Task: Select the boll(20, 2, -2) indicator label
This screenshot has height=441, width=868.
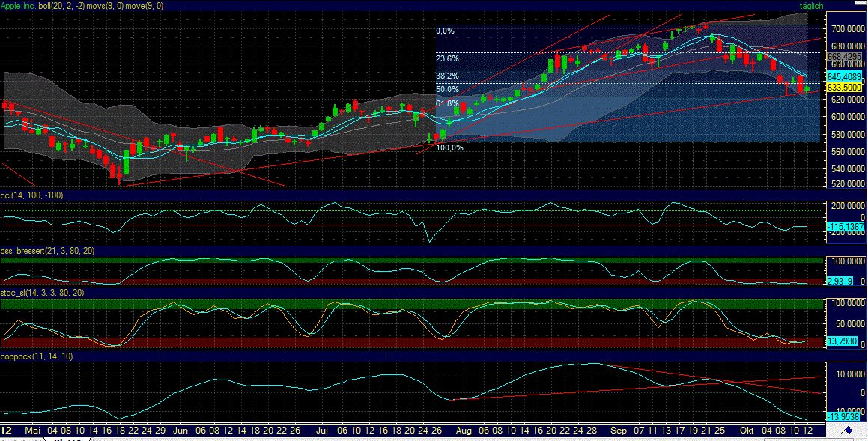Action: [64, 5]
